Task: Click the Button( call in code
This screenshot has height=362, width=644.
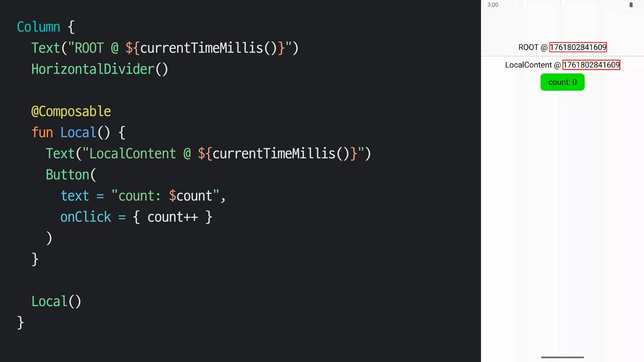Action: click(x=71, y=175)
